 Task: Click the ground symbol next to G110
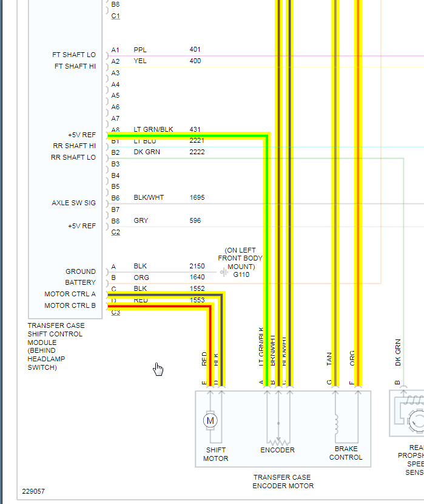click(x=224, y=272)
